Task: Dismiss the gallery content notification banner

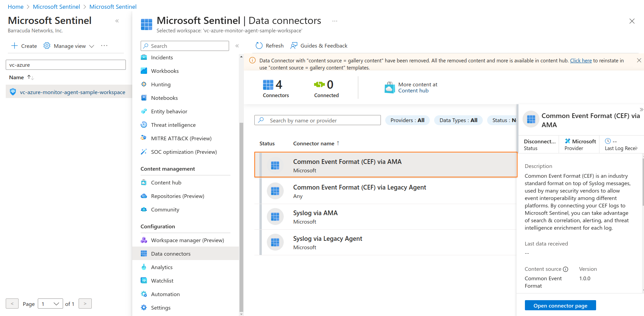Action: point(639,60)
